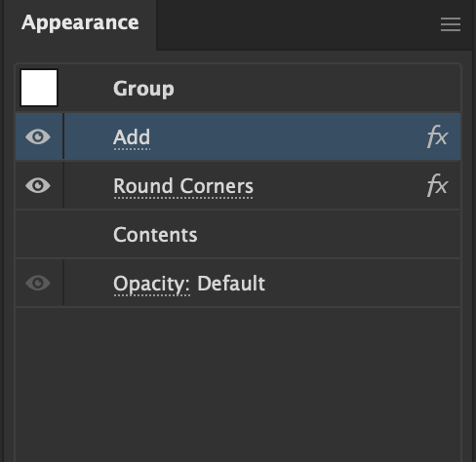476x462 pixels.
Task: Open the Opacity settings link
Action: (x=152, y=285)
